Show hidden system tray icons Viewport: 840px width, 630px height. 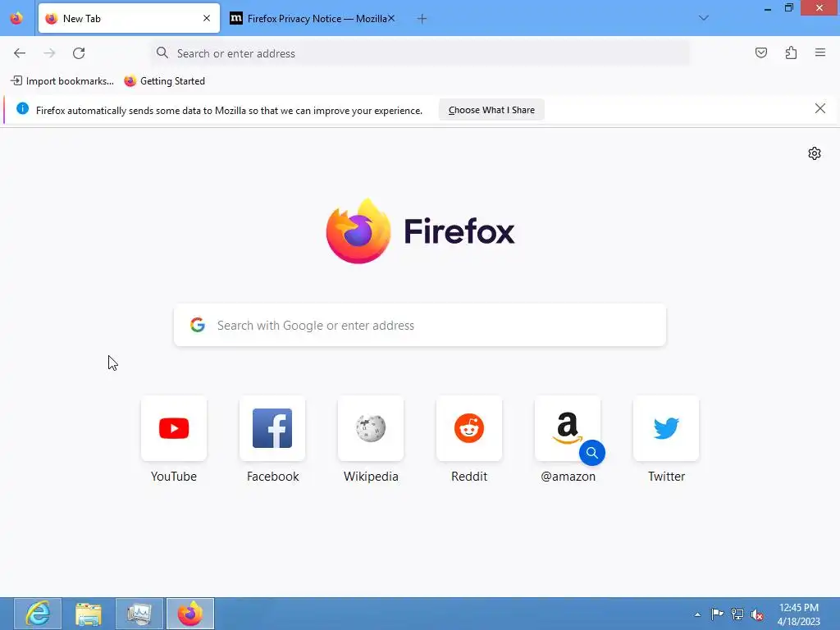click(697, 614)
